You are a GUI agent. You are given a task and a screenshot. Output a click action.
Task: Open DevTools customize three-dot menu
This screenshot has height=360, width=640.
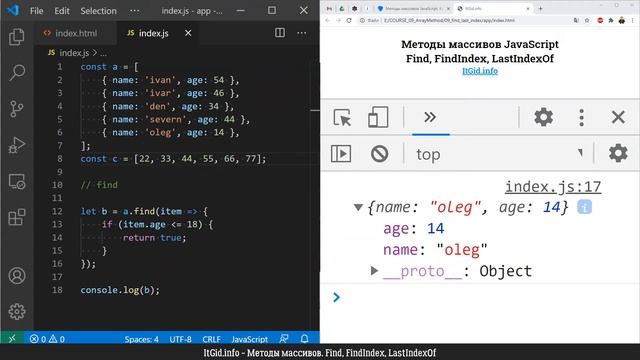click(582, 118)
